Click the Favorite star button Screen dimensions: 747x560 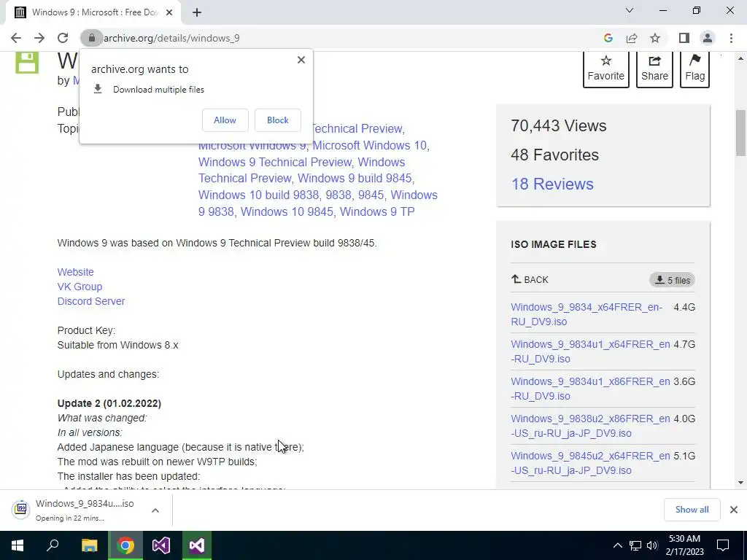(605, 69)
